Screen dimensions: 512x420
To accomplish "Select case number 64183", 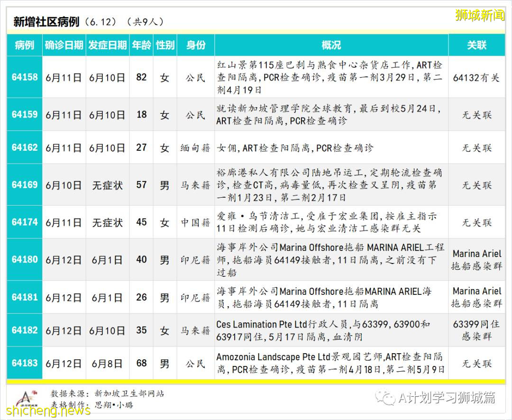I will 24,363.
